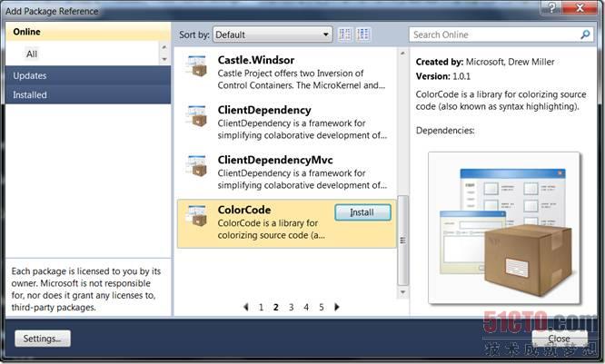Open Settings dialog

pyautogui.click(x=43, y=339)
